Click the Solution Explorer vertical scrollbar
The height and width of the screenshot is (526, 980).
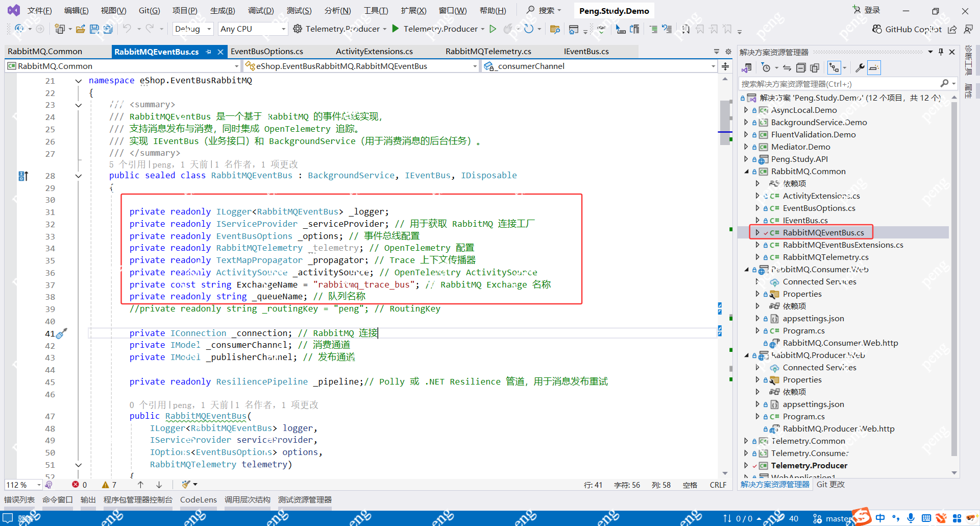tap(954, 278)
